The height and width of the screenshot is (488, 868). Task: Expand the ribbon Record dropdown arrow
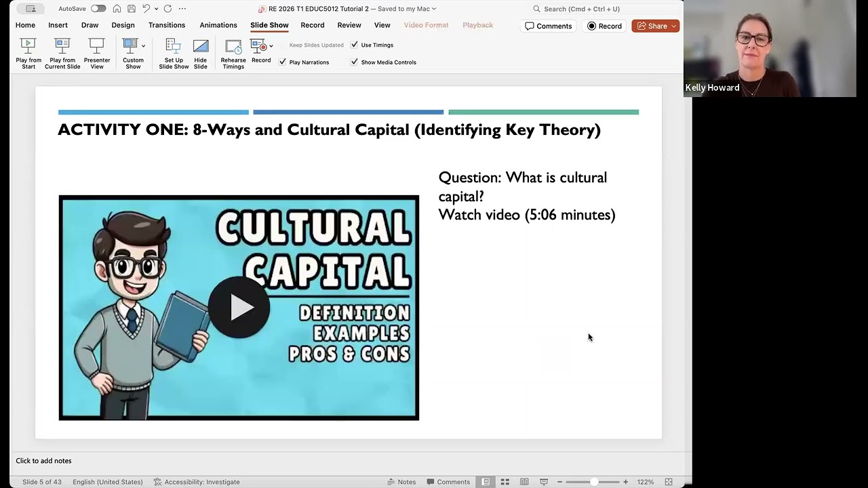point(271,46)
